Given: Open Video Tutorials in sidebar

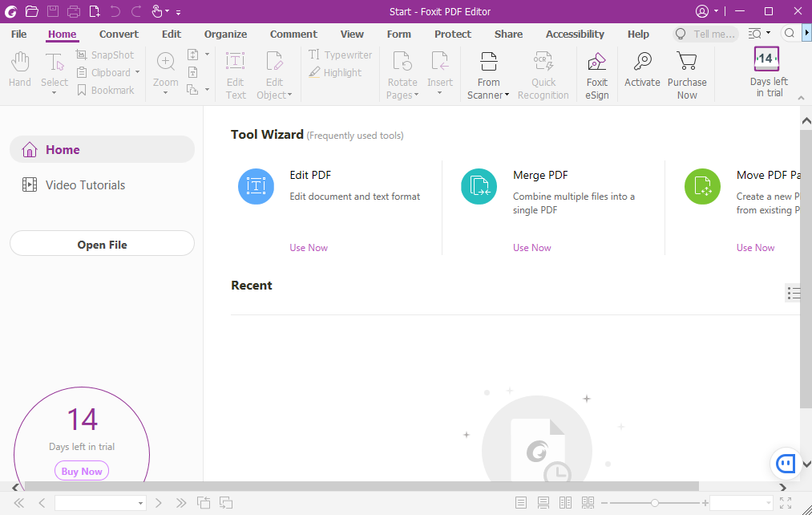Looking at the screenshot, I should point(85,185).
